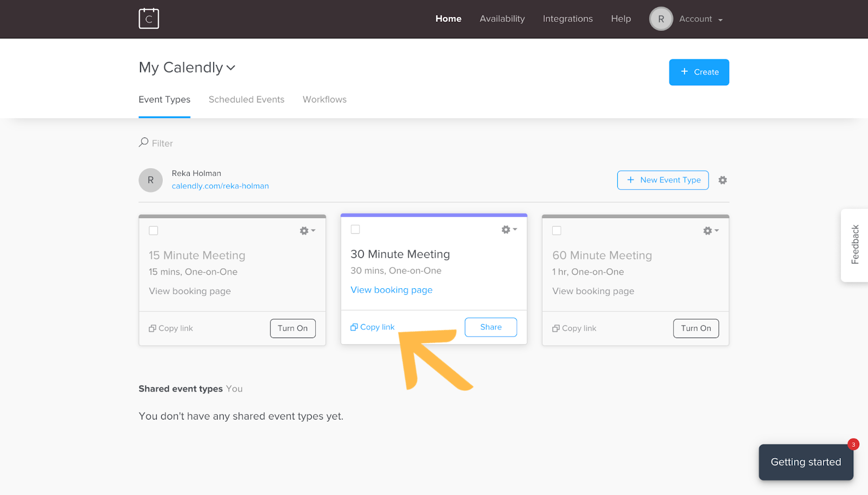Open the 15 Minute Meeting gear dropdown arrow
Screen dimensions: 868x495
point(312,230)
